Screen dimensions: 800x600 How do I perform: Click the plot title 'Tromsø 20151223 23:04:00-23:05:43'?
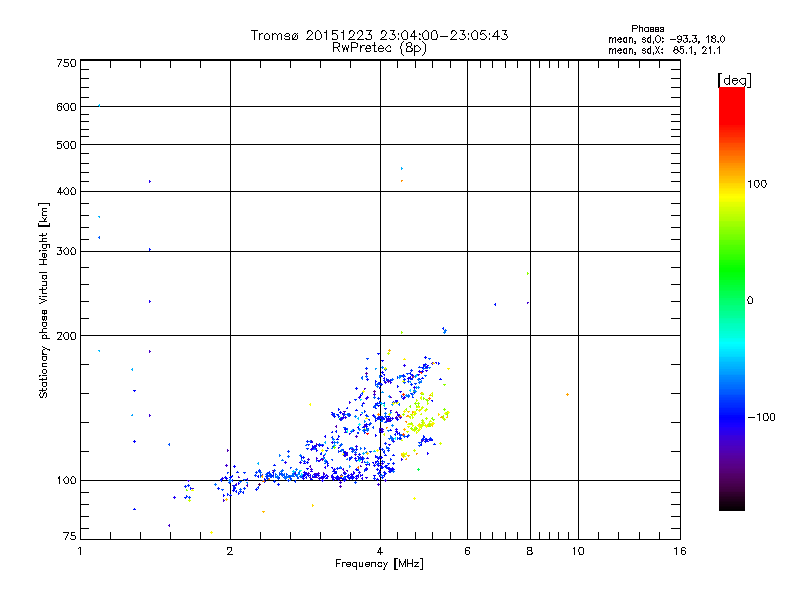pyautogui.click(x=379, y=35)
